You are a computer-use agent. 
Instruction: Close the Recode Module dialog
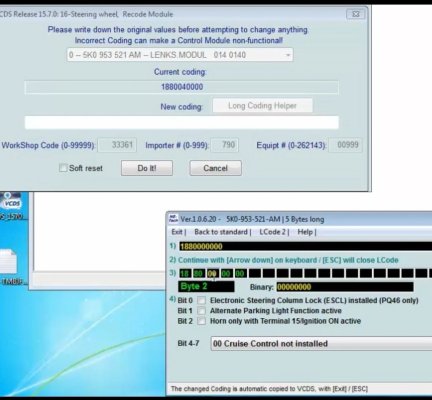click(356, 14)
